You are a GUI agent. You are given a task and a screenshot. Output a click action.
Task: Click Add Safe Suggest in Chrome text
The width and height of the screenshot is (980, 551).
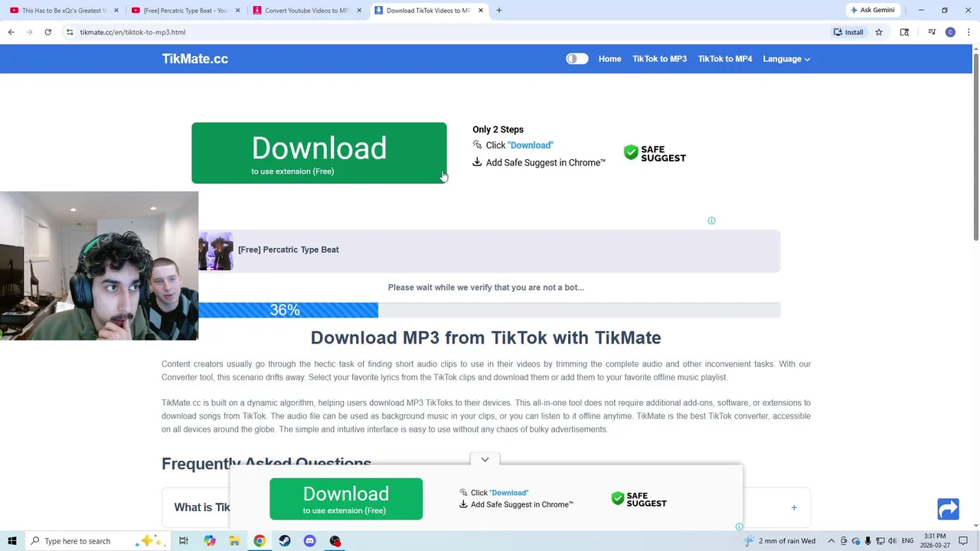[545, 162]
